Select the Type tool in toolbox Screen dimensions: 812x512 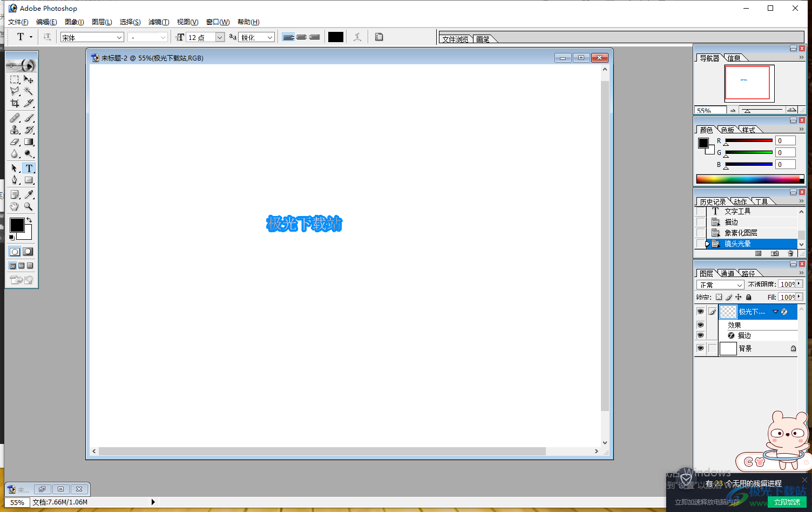[x=29, y=169]
